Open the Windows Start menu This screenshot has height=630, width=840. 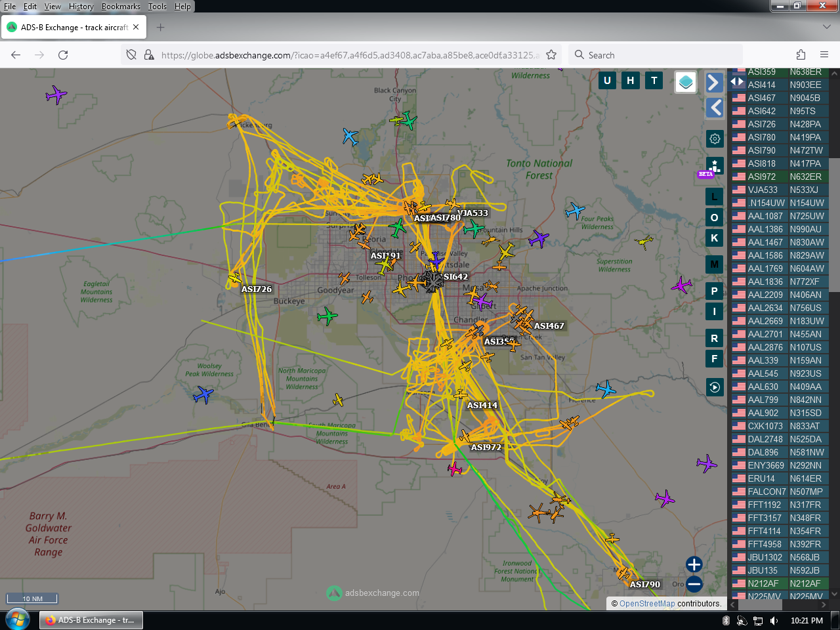pyautogui.click(x=18, y=620)
